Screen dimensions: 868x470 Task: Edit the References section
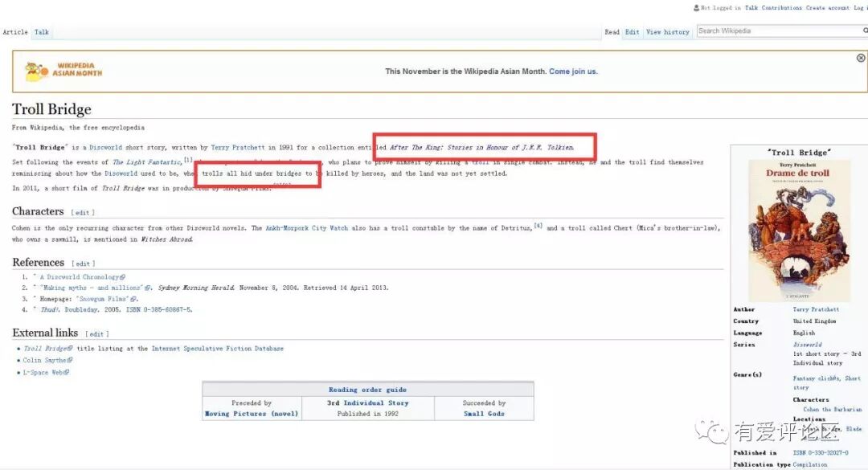83,264
